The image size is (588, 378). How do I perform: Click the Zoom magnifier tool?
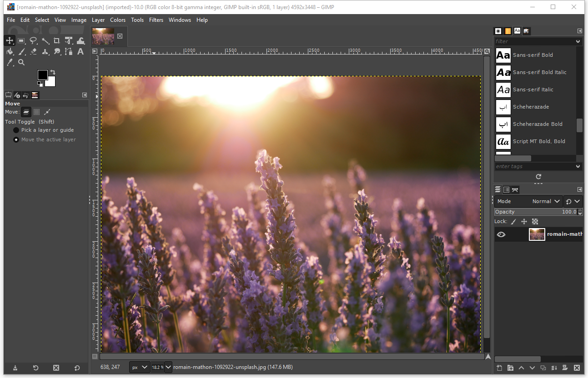point(21,63)
